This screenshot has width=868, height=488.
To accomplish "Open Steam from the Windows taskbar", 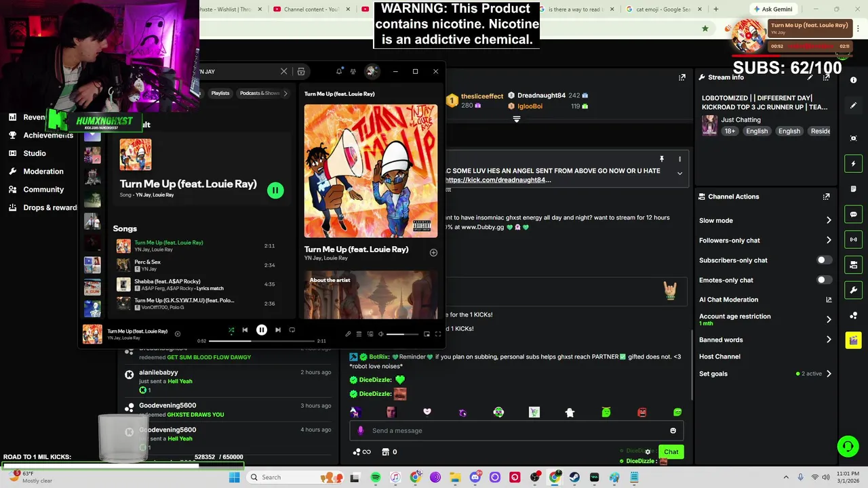I will click(x=574, y=477).
